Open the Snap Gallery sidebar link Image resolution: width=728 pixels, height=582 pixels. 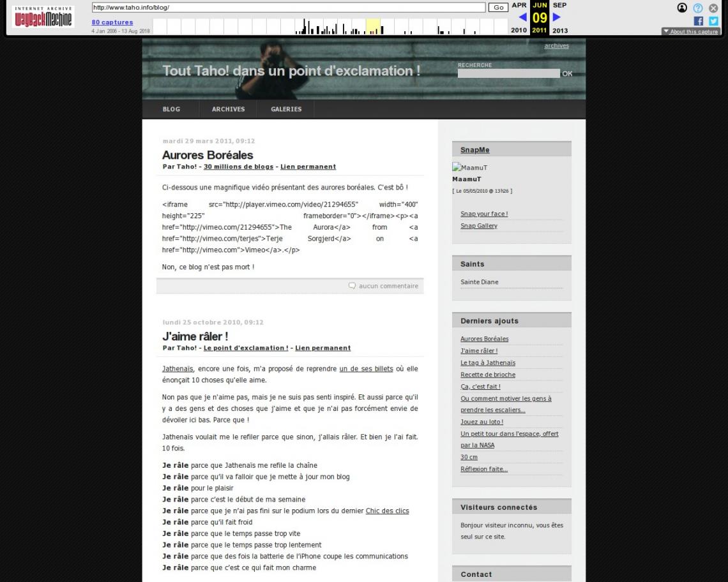tap(479, 225)
